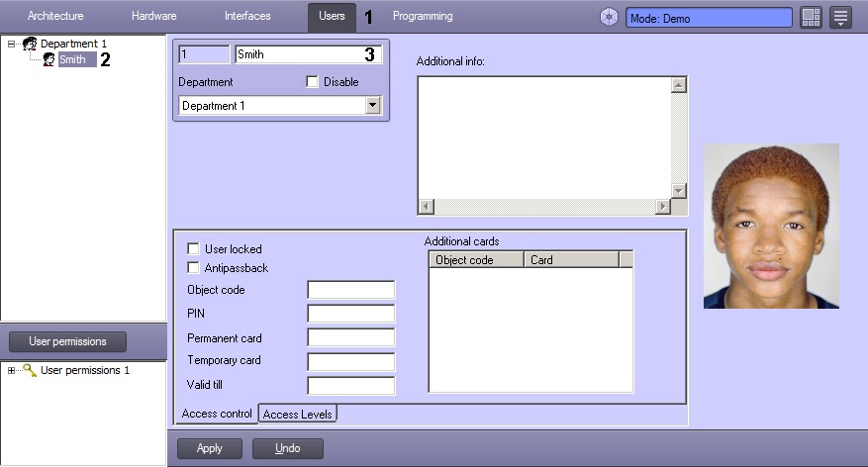Click the Object code input field
The image size is (868, 467).
coord(351,289)
